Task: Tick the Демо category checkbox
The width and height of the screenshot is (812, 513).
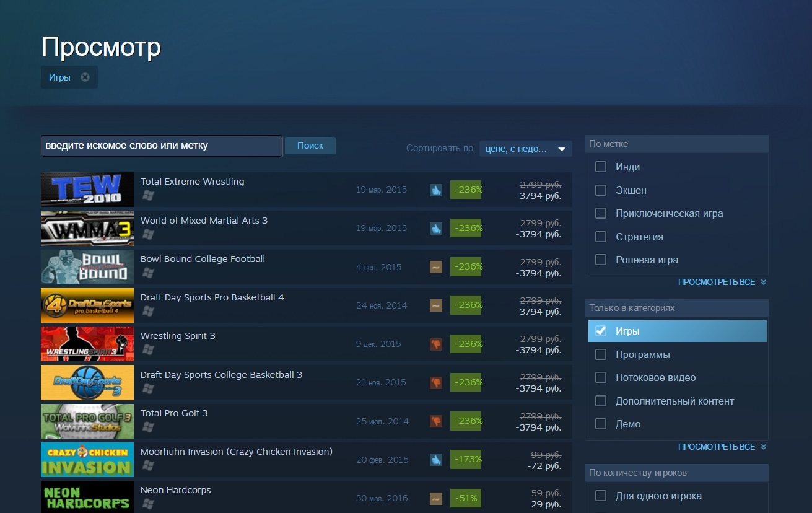Action: click(600, 424)
